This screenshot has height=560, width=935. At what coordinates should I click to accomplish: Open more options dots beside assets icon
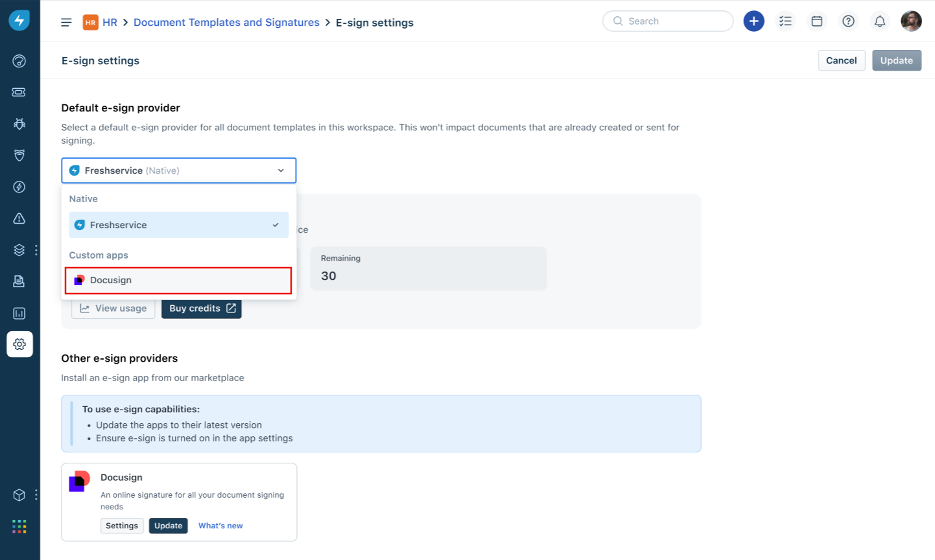36,250
